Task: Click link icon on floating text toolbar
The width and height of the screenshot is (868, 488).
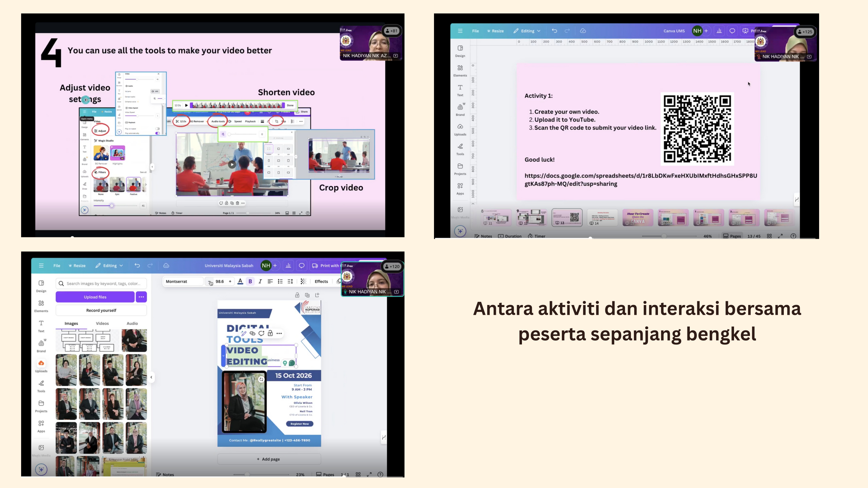Action: click(x=252, y=333)
